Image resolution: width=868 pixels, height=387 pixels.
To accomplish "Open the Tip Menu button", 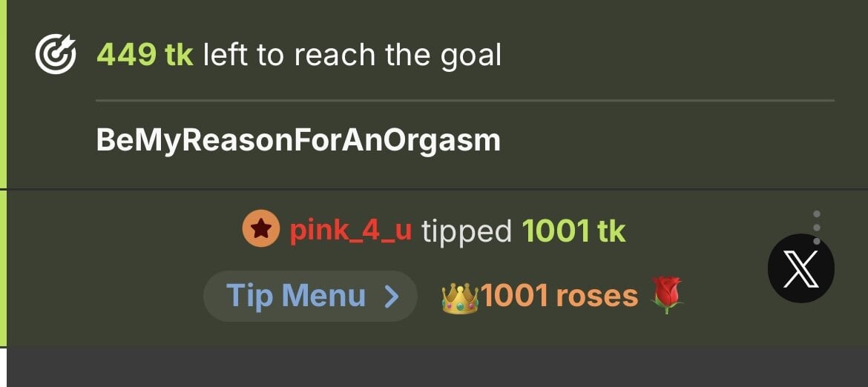I will (310, 297).
